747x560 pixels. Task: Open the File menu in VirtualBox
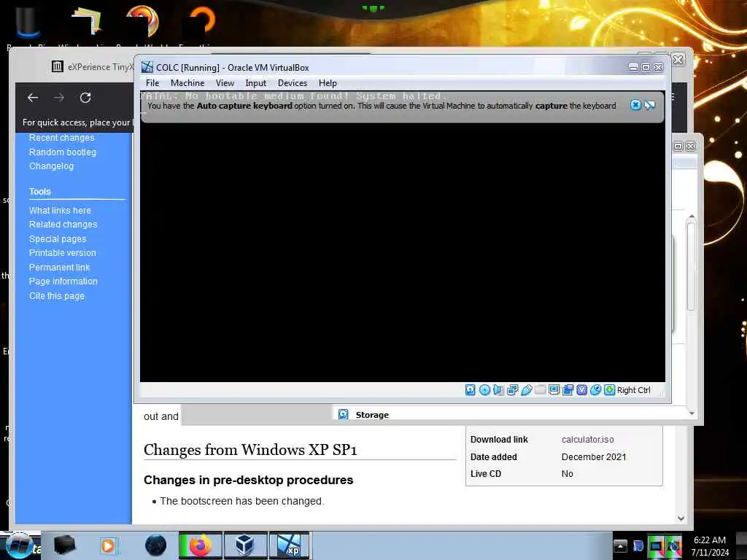tap(152, 83)
